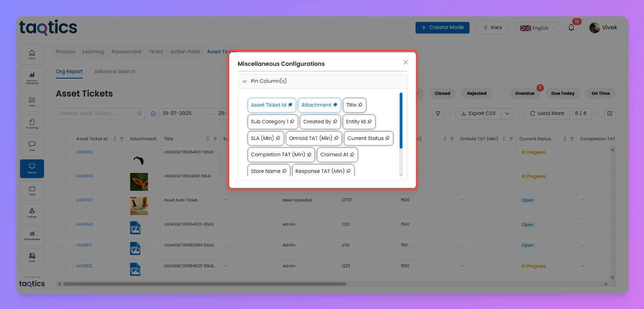The height and width of the screenshot is (309, 644).
Task: Filter the Title column
Action: [x=215, y=139]
